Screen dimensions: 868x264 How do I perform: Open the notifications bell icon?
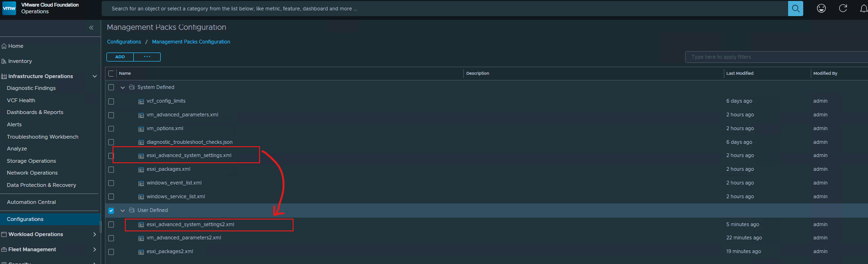pos(863,9)
